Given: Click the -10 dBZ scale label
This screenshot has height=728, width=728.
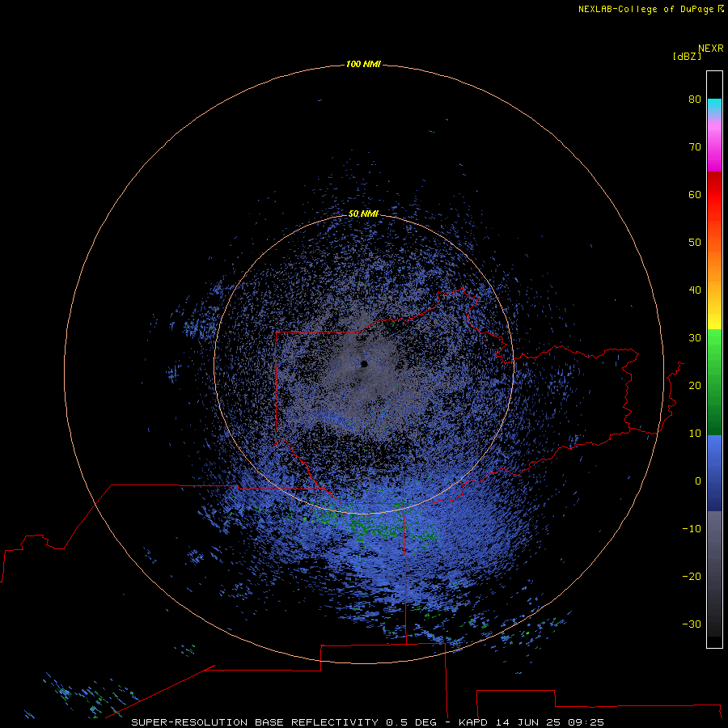Looking at the screenshot, I should pyautogui.click(x=692, y=529).
